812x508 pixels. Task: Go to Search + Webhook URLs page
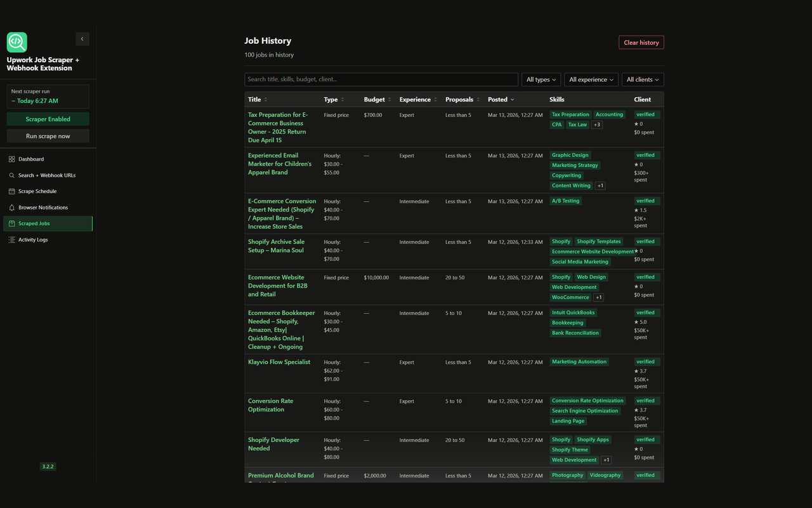tap(48, 175)
